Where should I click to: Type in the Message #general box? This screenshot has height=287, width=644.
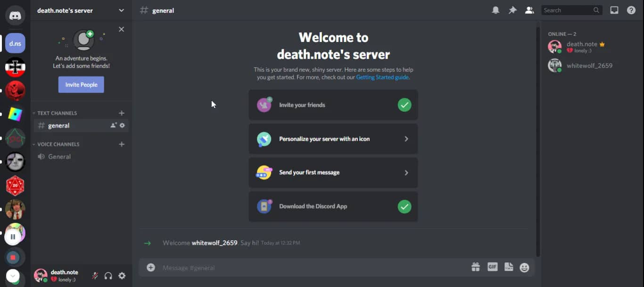tap(314, 268)
